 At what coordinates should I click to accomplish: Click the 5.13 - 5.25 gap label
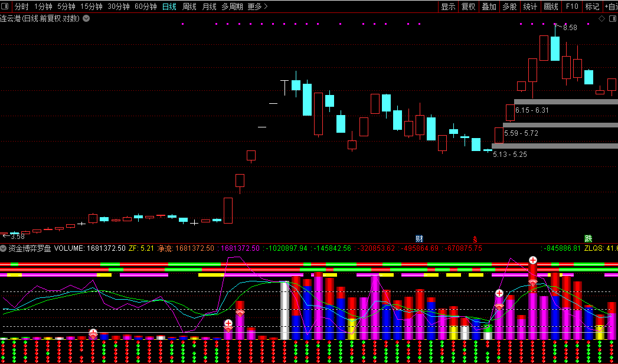510,155
